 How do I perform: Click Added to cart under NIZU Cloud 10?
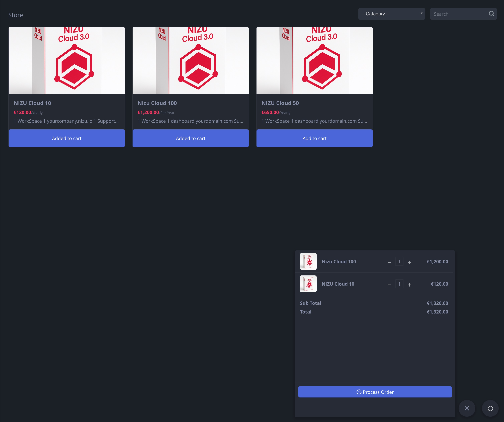pyautogui.click(x=67, y=138)
